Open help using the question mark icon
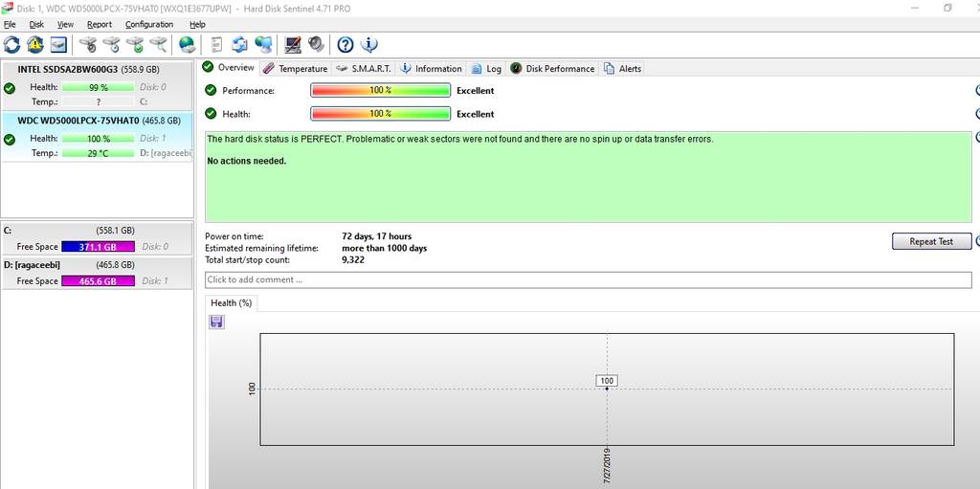 pos(345,44)
